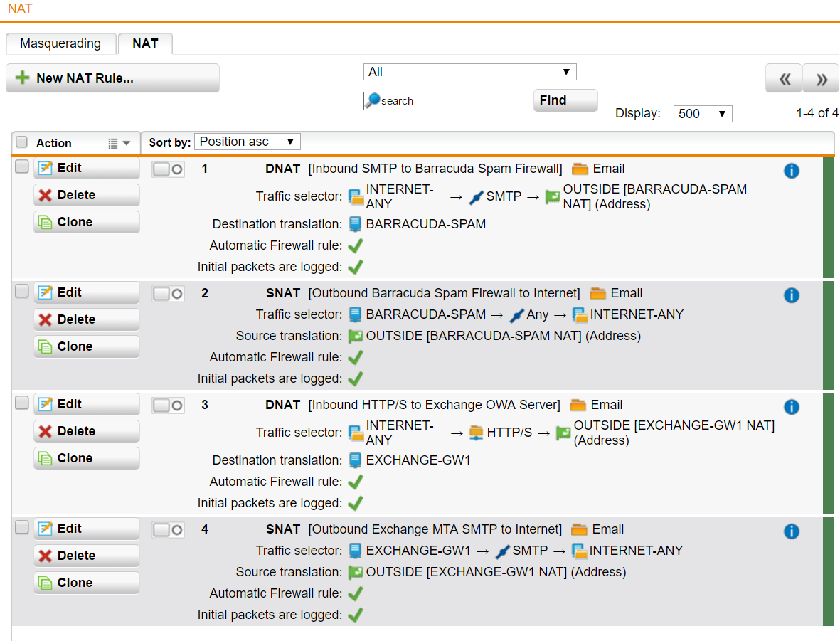Click rule name Outbound Exchange MTA SMTP to Internet
Image resolution: width=840 pixels, height=641 pixels.
pyautogui.click(x=435, y=529)
